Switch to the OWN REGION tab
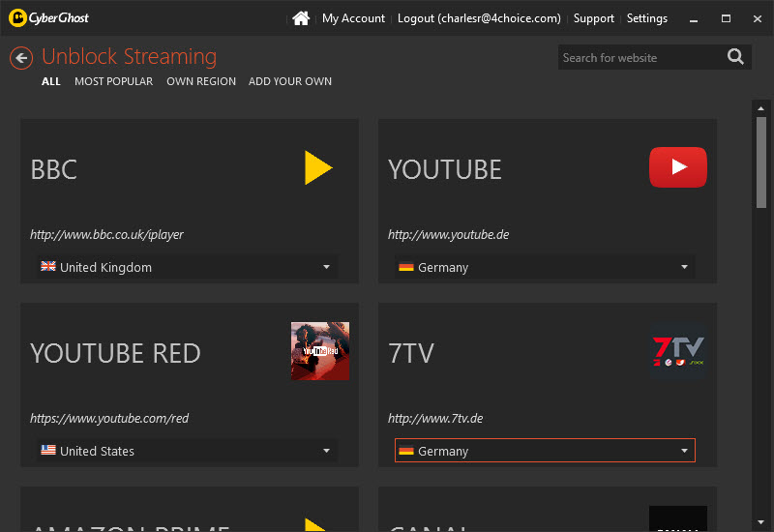Viewport: 774px width, 532px height. (x=201, y=81)
